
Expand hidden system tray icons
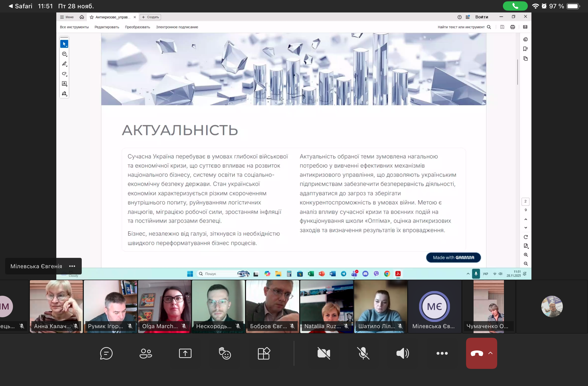468,274
